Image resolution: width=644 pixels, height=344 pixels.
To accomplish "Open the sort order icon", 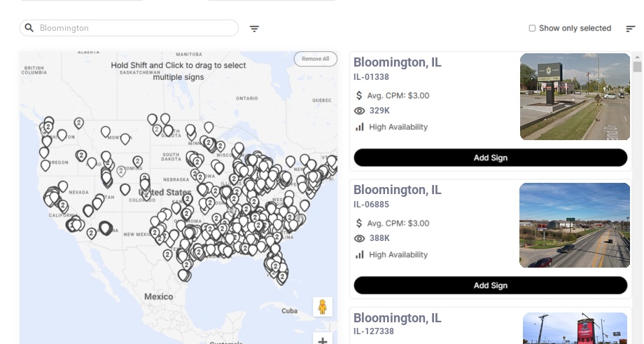I will (x=630, y=29).
